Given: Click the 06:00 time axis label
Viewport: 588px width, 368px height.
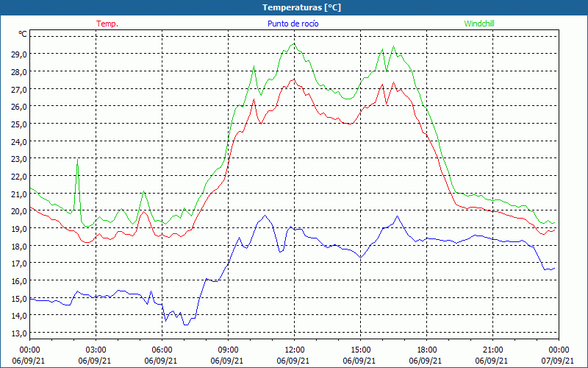Looking at the screenshot, I should 162,350.
